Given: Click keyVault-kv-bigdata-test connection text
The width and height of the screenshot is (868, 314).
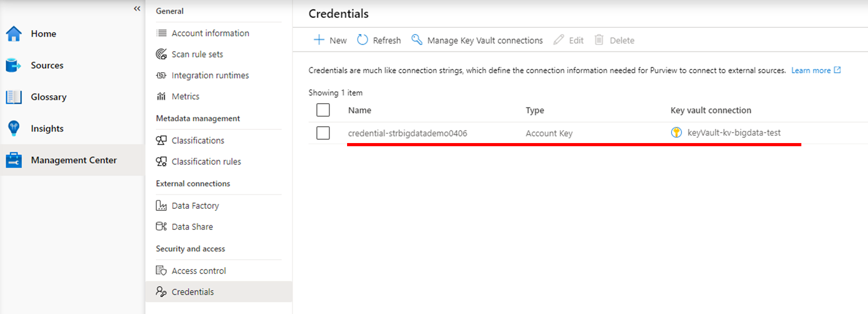Looking at the screenshot, I should pos(734,133).
